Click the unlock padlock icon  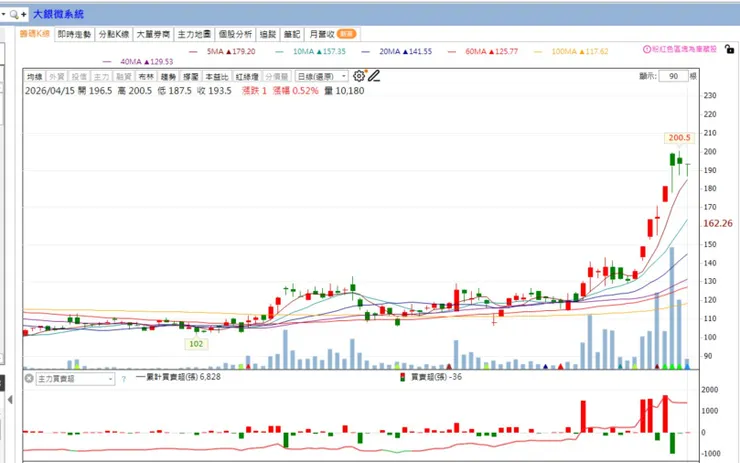pos(729,49)
